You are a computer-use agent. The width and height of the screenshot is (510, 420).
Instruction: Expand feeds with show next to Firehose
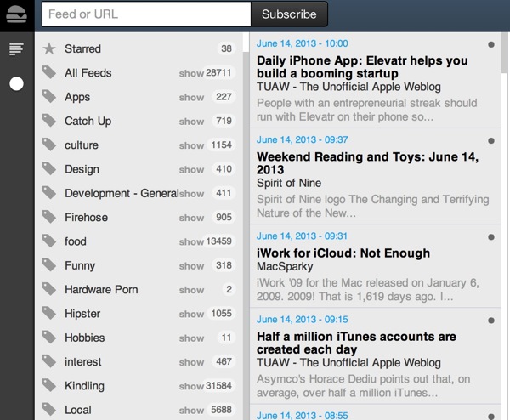[x=191, y=218]
